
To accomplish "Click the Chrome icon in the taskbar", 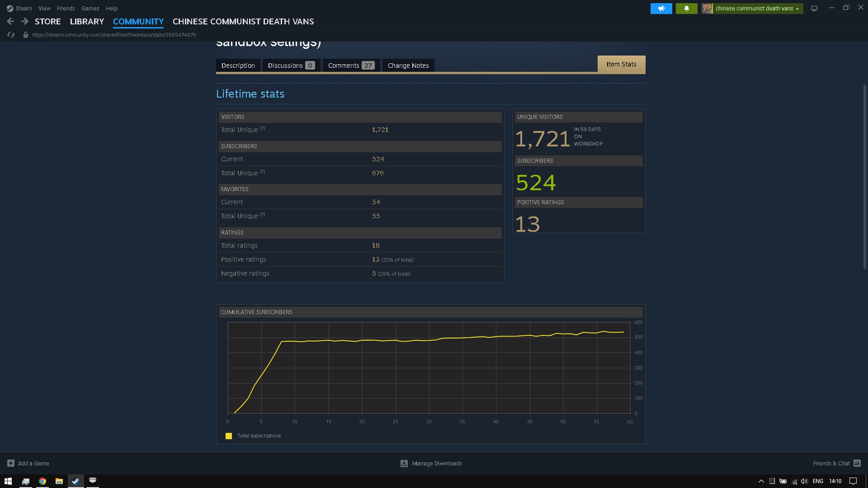I will click(42, 481).
